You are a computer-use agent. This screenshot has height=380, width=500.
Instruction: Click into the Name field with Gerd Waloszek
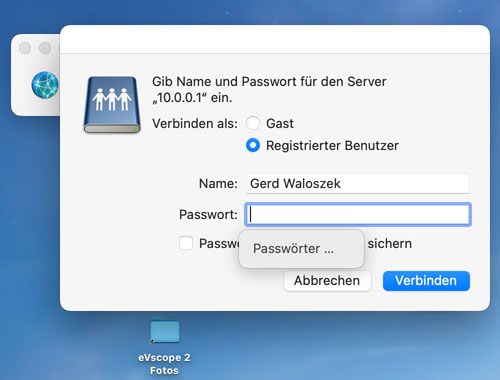coord(358,183)
